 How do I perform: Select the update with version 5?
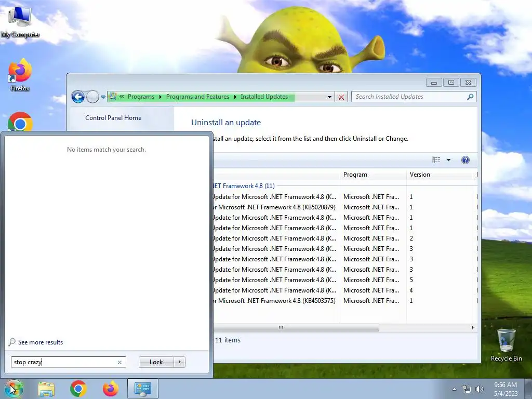[x=345, y=280]
